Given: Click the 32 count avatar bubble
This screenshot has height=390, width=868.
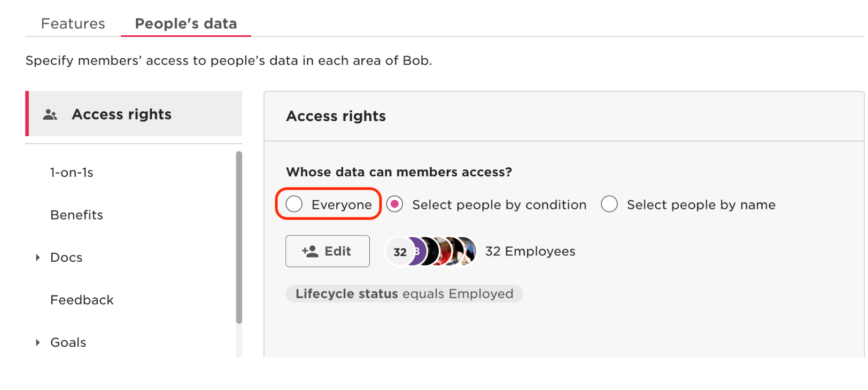Looking at the screenshot, I should click(x=399, y=252).
